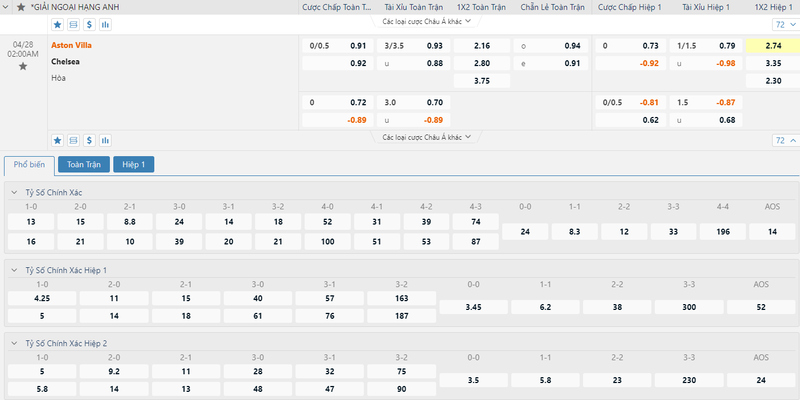Viewport: 800px width, 400px height.
Task: Switch to the Toàn Trận tab
Action: [x=84, y=164]
